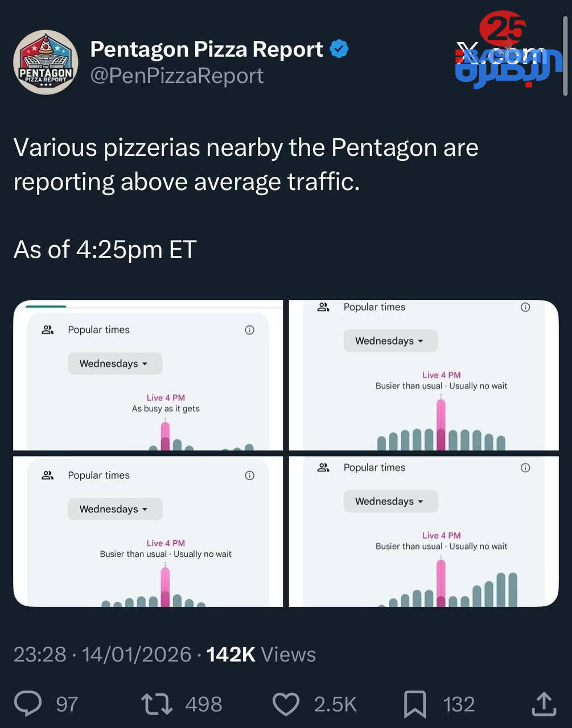Click the blue verified checkmark badge
The width and height of the screenshot is (572, 728).
click(339, 49)
